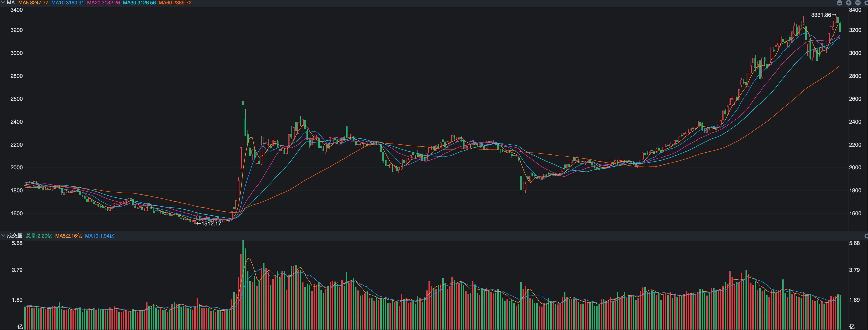Toggle the MA5:3247.77 legend line
The image size is (868, 330).
point(33,3)
